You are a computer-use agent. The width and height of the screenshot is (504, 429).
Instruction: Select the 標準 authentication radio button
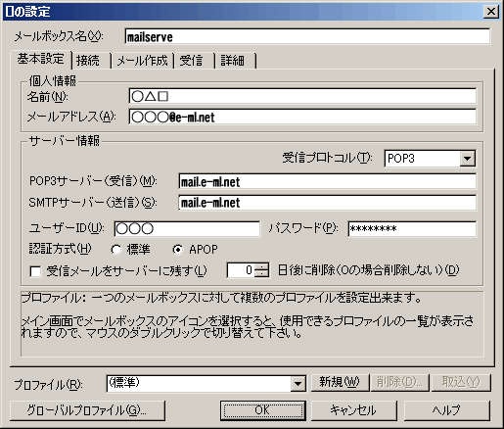(x=115, y=250)
